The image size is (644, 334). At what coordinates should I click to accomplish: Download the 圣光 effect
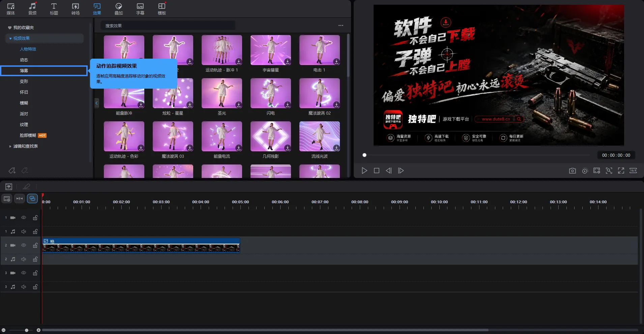point(239,105)
